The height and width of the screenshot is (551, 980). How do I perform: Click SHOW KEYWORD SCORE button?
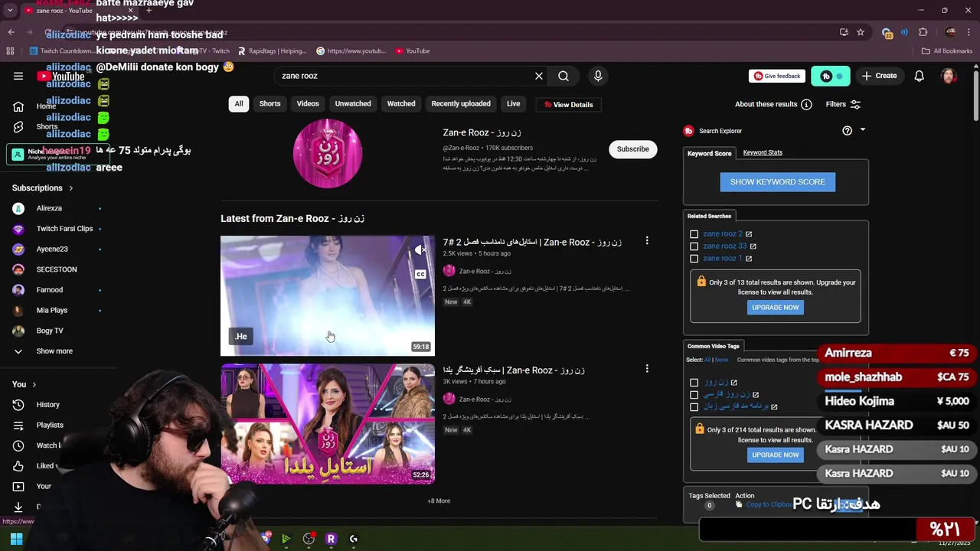click(777, 182)
